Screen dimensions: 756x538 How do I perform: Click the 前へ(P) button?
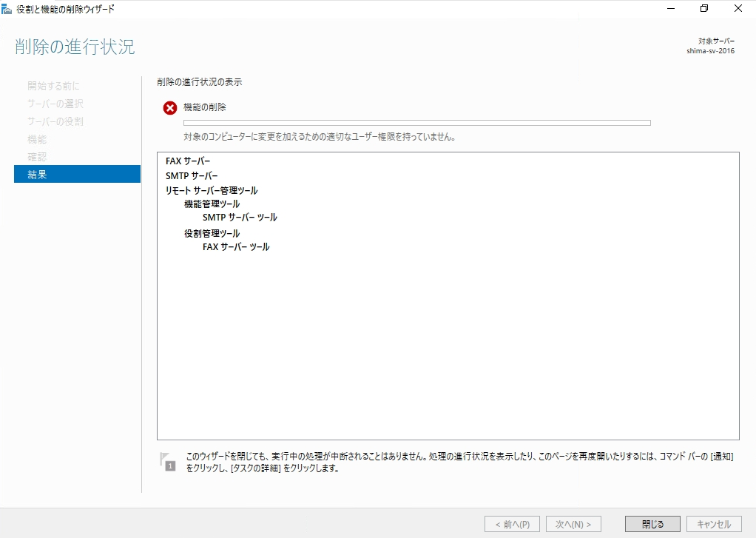(x=513, y=523)
